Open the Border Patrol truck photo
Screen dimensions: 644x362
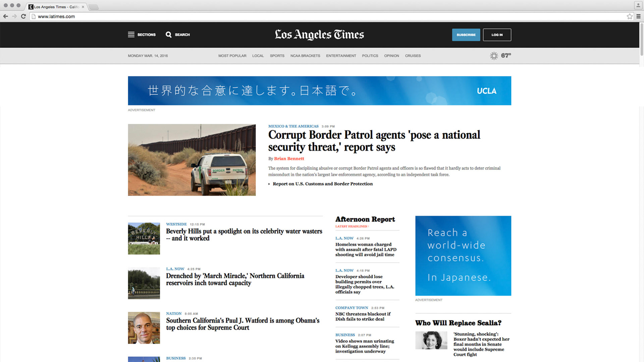coord(192,160)
